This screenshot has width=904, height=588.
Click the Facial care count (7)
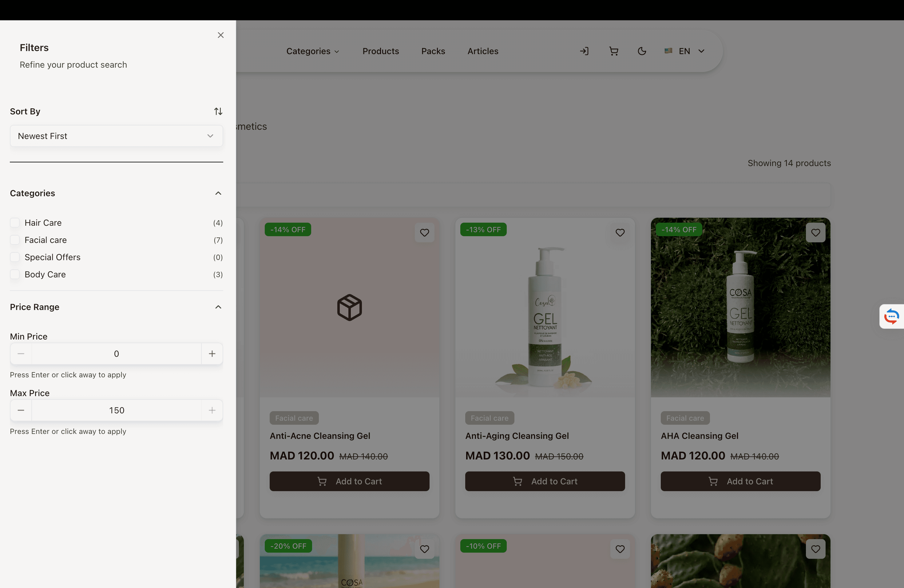(x=218, y=240)
